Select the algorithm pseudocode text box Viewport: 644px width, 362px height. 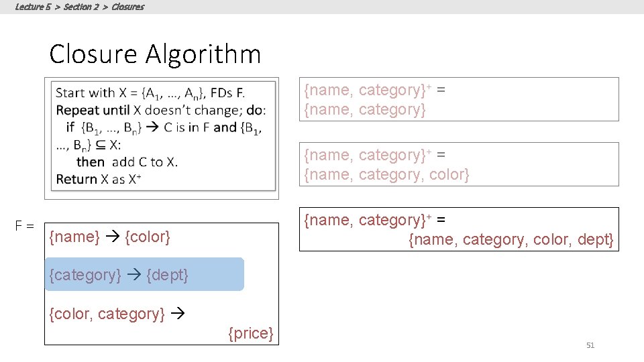(x=163, y=136)
